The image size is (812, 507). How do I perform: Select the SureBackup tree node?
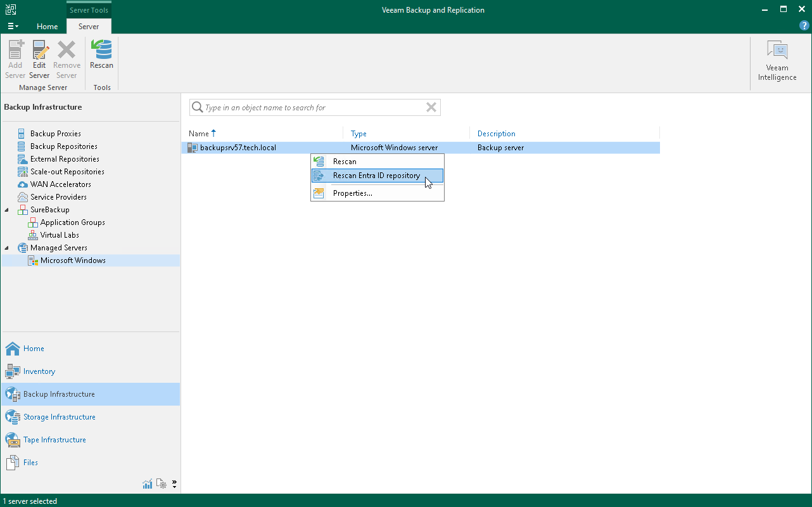pyautogui.click(x=50, y=210)
